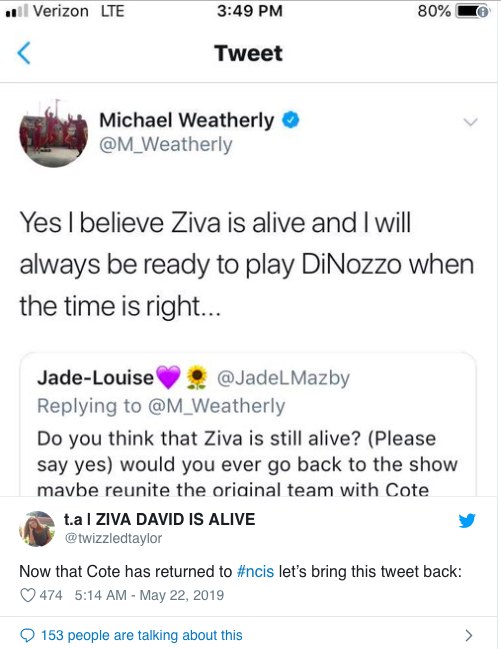Click the speech bubble reply icon
Viewport: 501px width, 649px height.
[28, 635]
